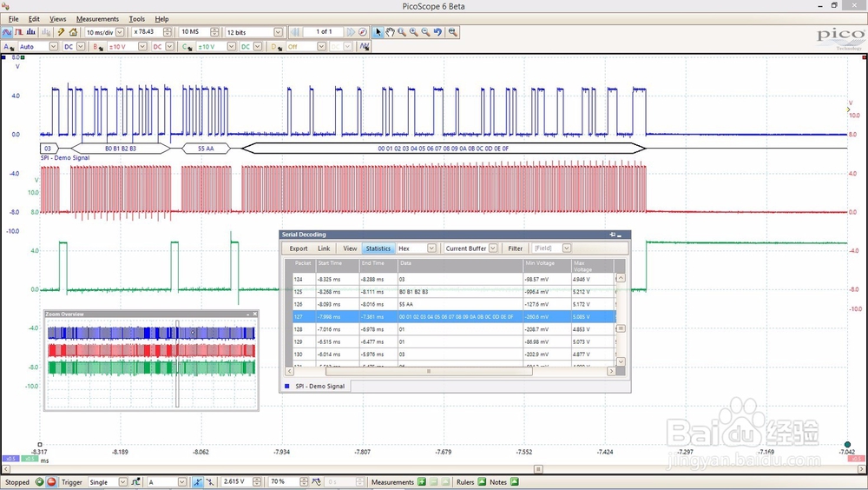Open the 12 bits resolution dropdown
The height and width of the screenshot is (490, 868).
[x=279, y=32]
